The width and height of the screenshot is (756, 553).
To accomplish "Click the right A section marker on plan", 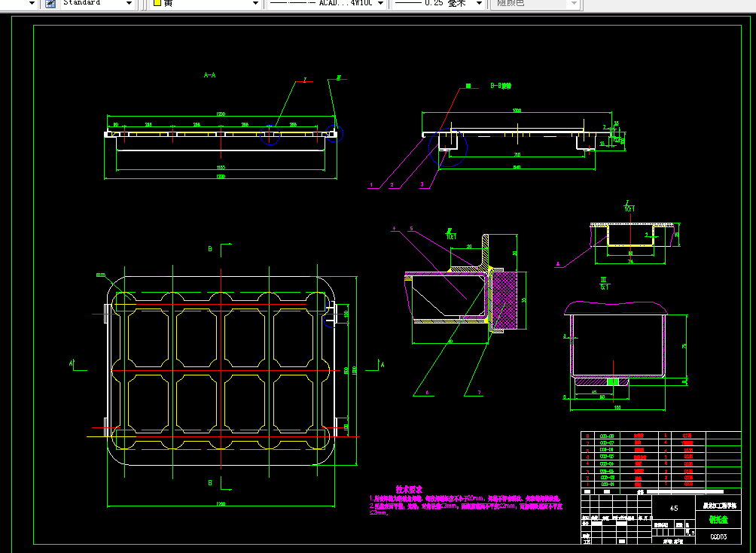I will click(x=383, y=365).
